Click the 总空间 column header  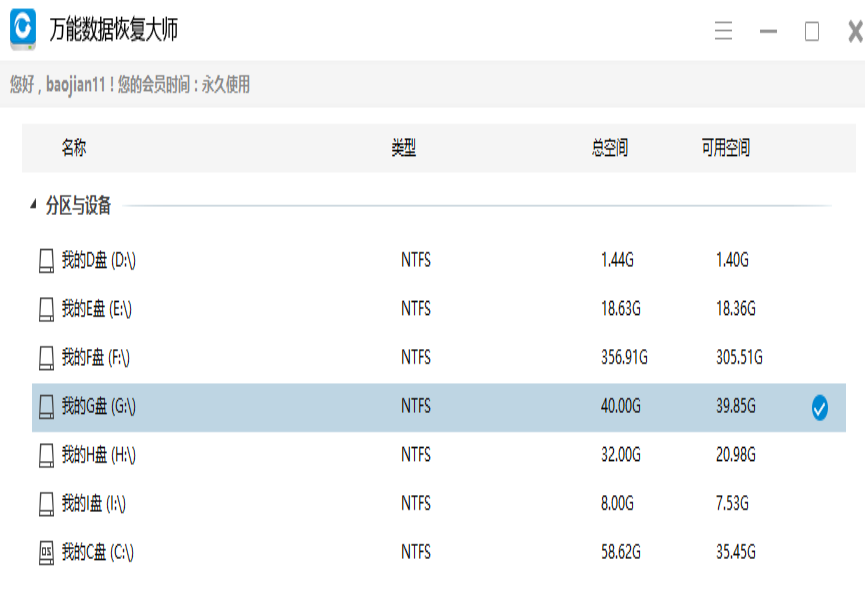609,148
